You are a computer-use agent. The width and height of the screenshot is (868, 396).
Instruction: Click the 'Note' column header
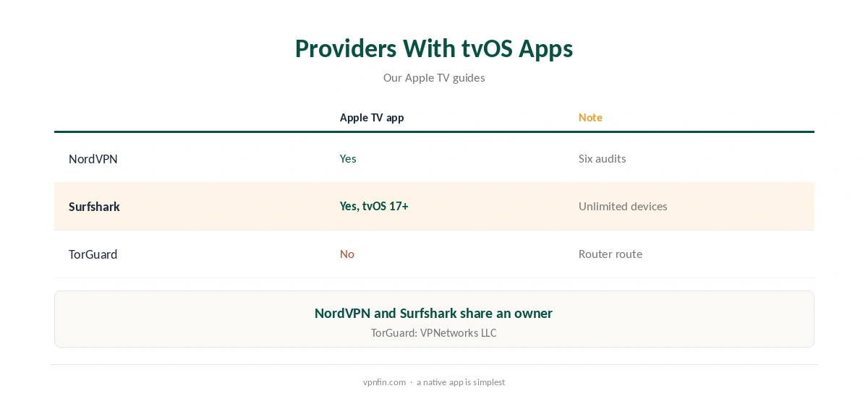pyautogui.click(x=590, y=117)
